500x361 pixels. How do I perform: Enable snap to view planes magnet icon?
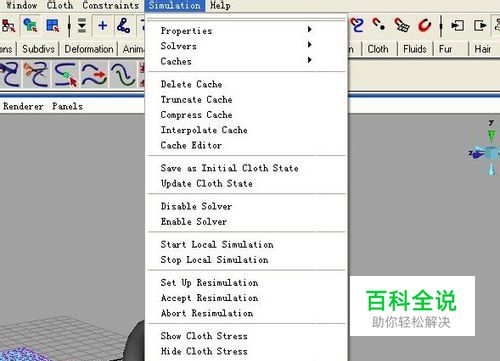tap(402, 25)
